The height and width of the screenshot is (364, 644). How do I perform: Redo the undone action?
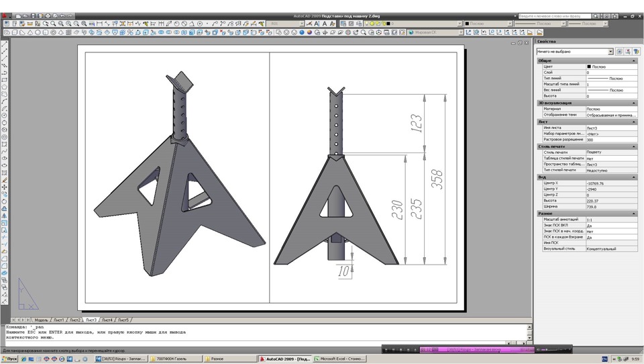tap(69, 16)
